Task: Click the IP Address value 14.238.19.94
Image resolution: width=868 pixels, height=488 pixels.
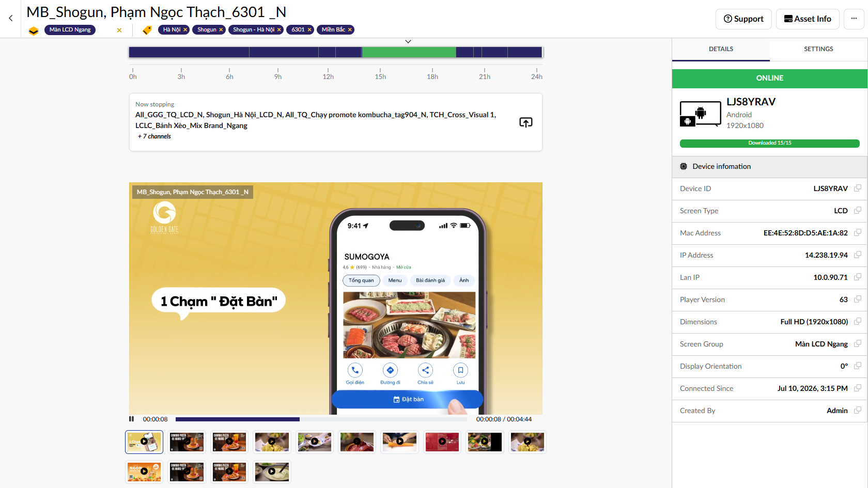Action: coord(826,255)
